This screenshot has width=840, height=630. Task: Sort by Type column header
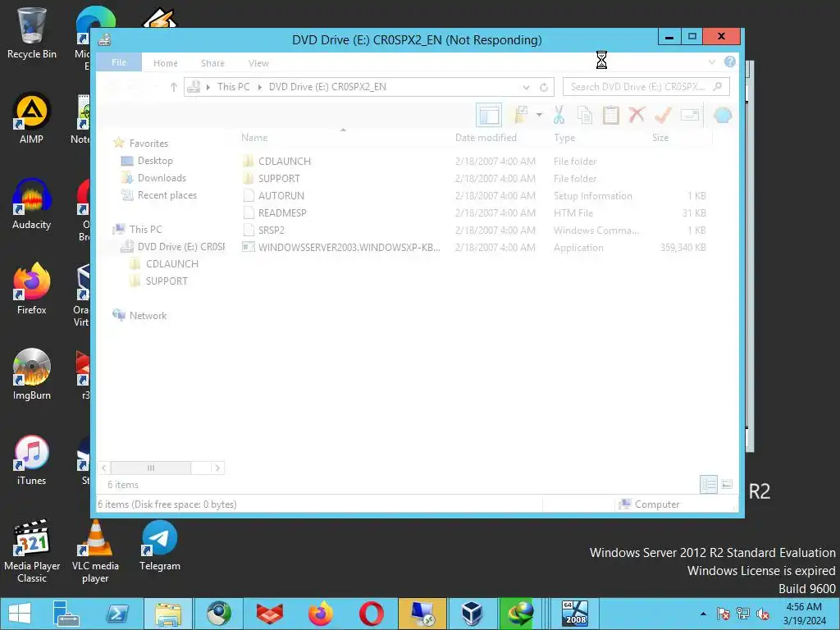point(564,138)
